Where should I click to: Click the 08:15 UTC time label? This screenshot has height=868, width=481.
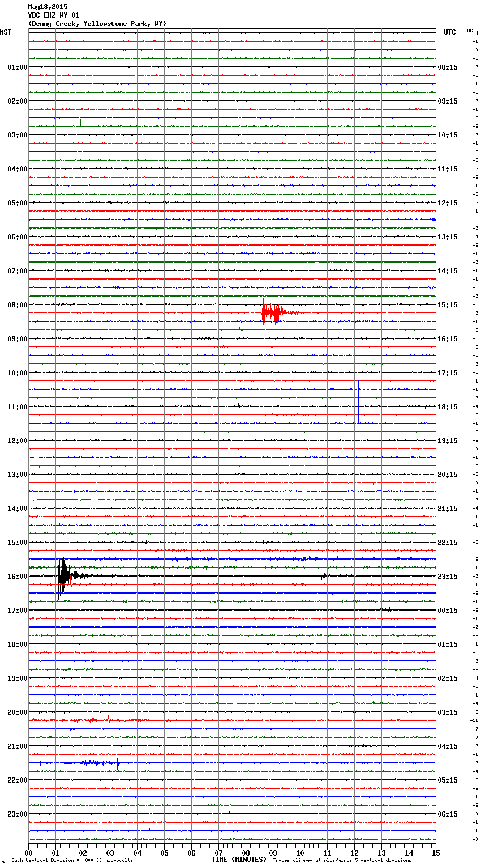pos(448,67)
